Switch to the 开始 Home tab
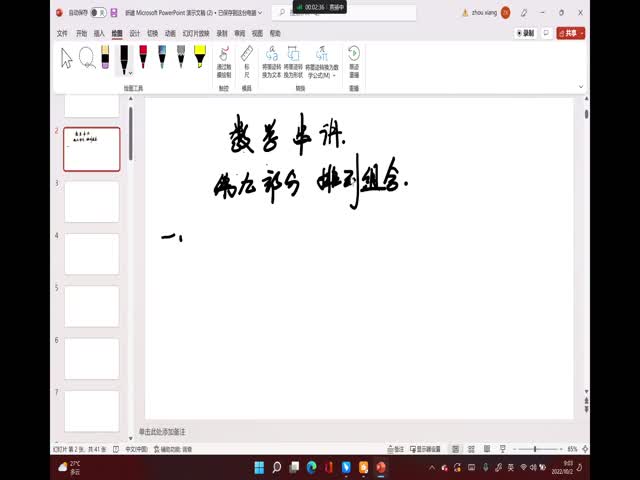This screenshot has width=640, height=480. click(x=81, y=33)
